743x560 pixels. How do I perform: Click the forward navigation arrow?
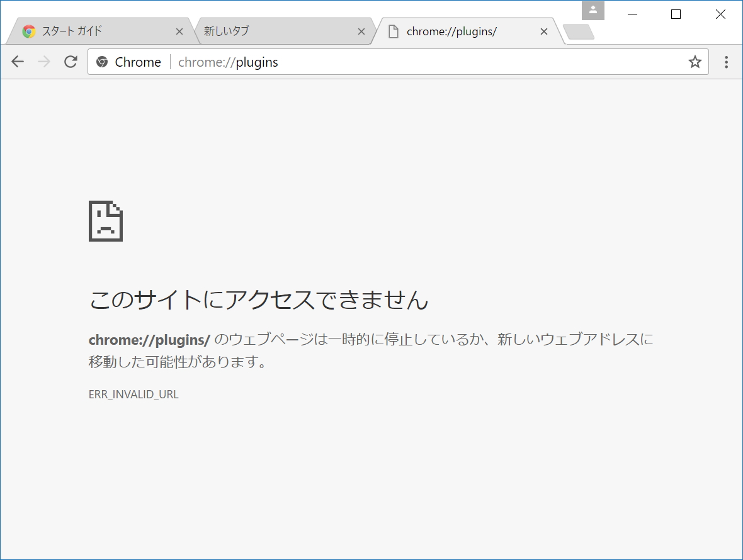click(43, 62)
